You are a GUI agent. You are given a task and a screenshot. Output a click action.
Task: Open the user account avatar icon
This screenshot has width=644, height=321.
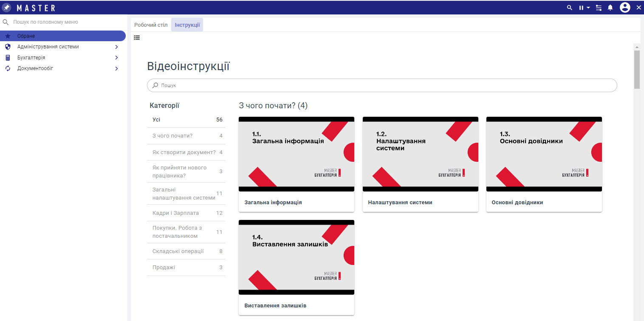[624, 8]
